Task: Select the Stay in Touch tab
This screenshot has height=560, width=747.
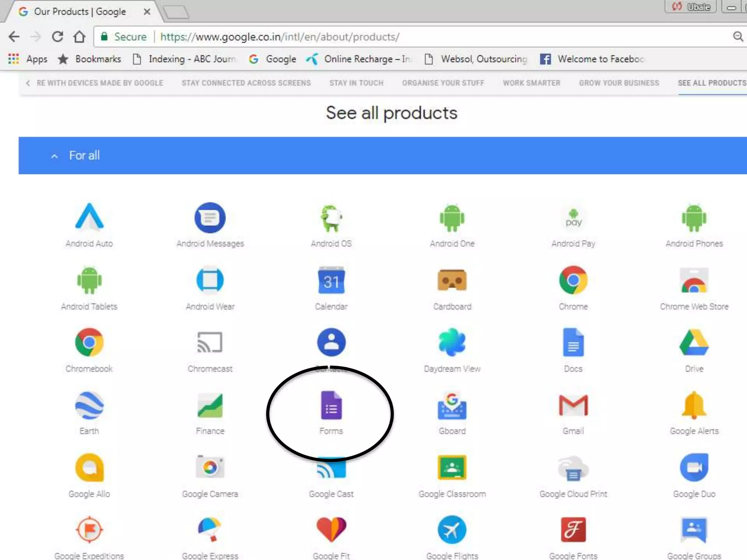Action: pos(356,83)
